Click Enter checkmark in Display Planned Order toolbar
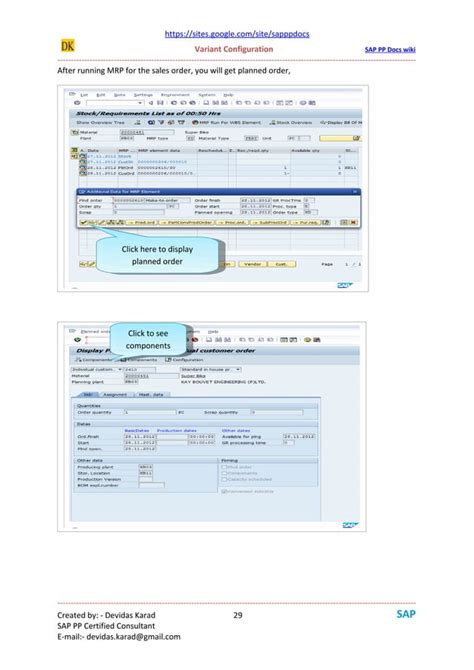The image size is (474, 670). (77, 340)
